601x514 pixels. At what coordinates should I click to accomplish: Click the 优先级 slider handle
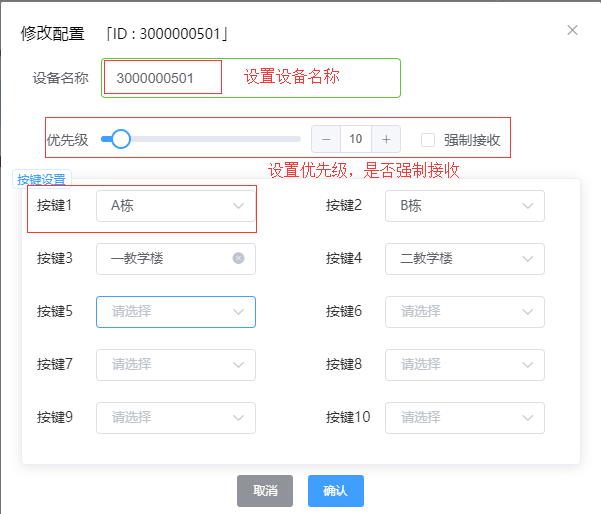[121, 139]
